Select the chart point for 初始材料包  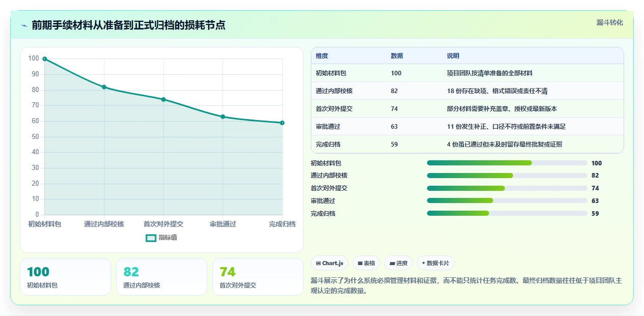(45, 59)
